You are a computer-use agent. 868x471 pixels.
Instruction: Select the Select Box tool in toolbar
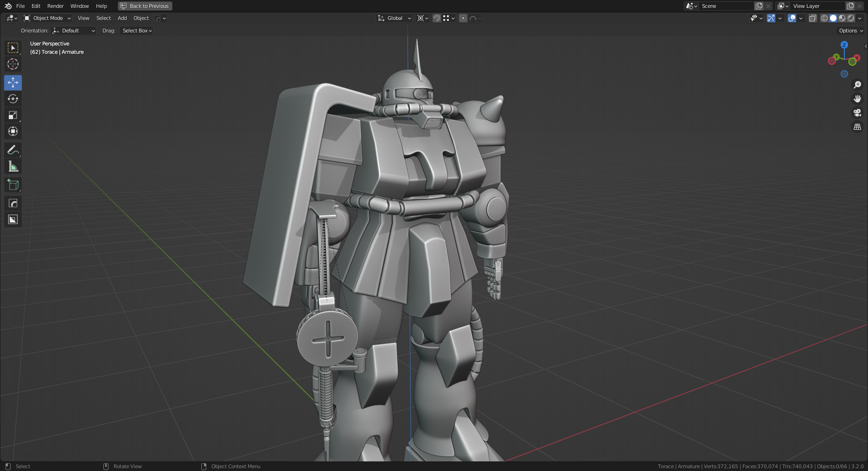(x=13, y=48)
